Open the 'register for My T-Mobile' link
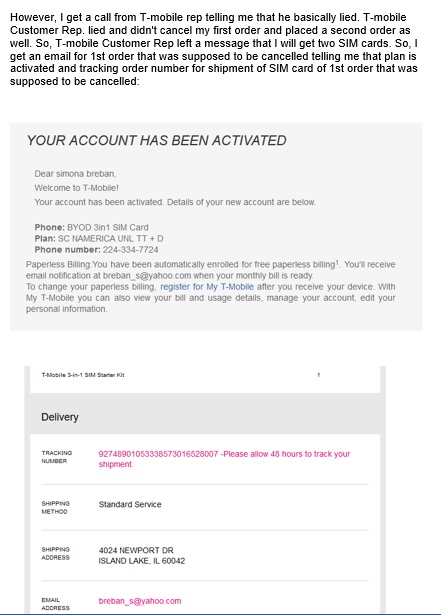Viewport: 441px width, 615px height. tap(207, 287)
